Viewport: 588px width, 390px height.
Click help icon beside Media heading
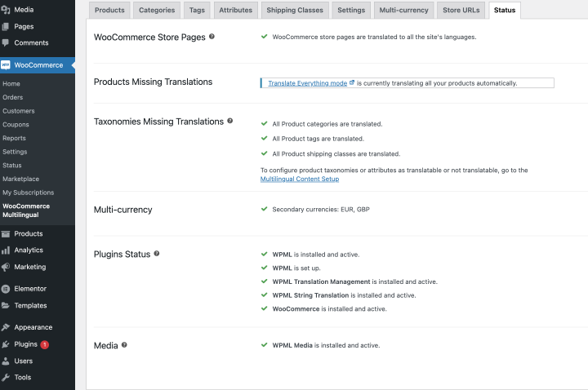tap(124, 344)
